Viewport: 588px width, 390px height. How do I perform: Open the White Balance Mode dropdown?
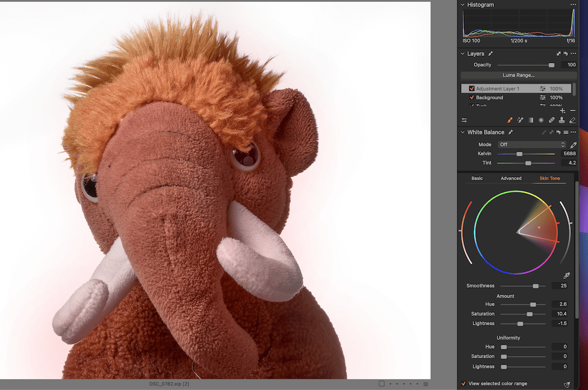(x=532, y=145)
